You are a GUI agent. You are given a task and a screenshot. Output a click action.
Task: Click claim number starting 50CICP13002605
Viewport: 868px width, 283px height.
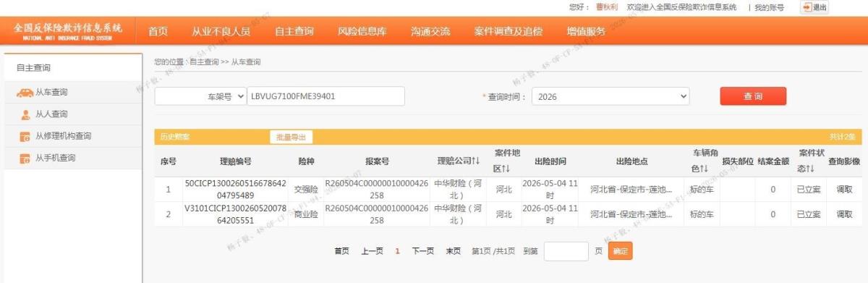tap(235, 190)
